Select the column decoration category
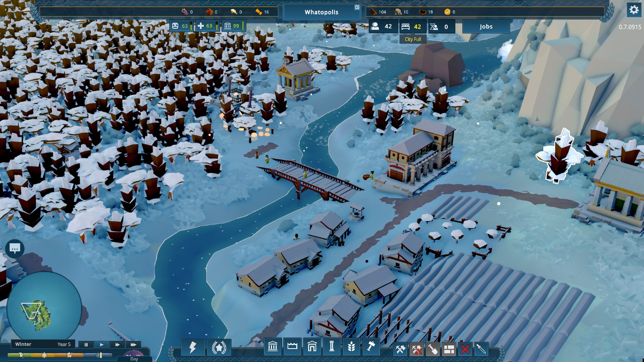 coord(332,347)
